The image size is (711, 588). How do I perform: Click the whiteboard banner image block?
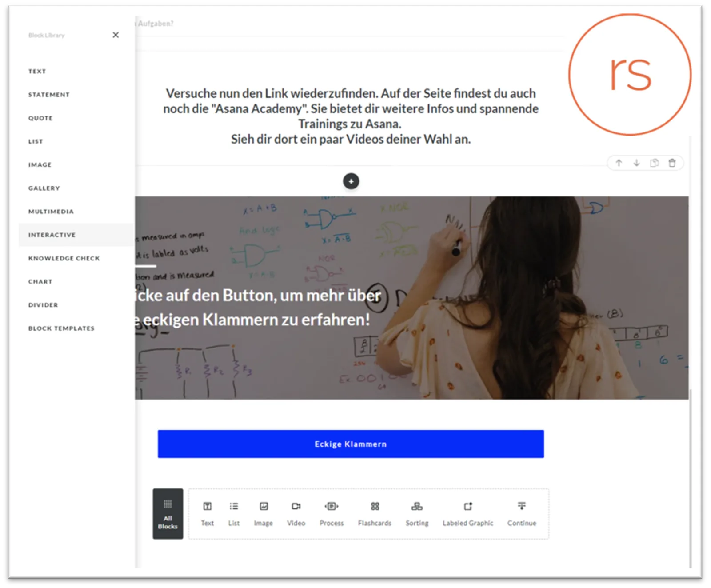[412, 298]
